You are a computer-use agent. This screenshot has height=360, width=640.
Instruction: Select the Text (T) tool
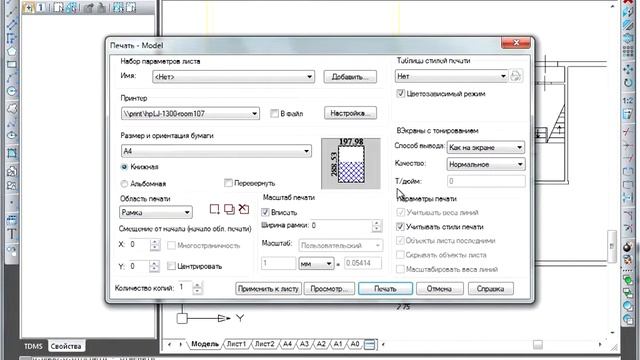(x=11, y=234)
